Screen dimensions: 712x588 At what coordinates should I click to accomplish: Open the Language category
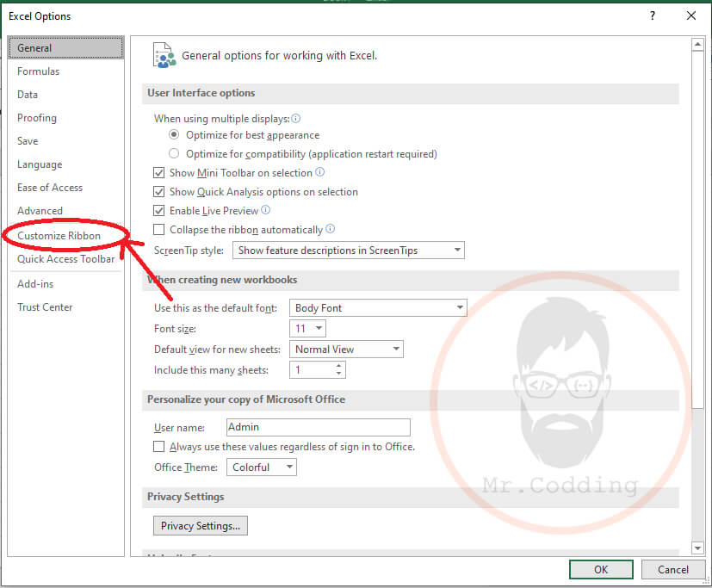pos(65,164)
